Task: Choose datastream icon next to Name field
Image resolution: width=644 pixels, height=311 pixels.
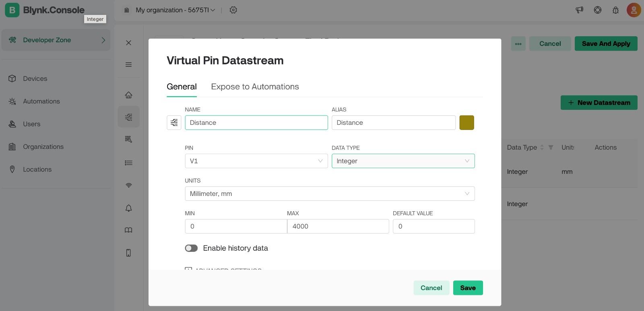Action: (x=174, y=123)
